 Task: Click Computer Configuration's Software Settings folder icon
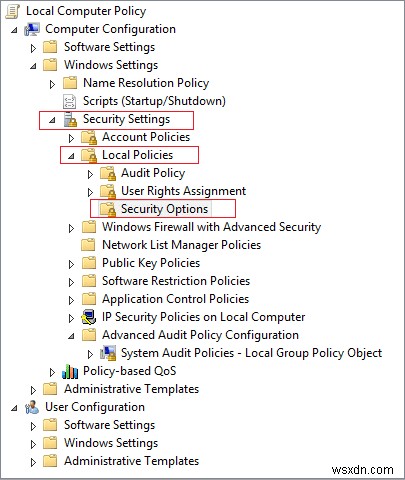click(50, 47)
